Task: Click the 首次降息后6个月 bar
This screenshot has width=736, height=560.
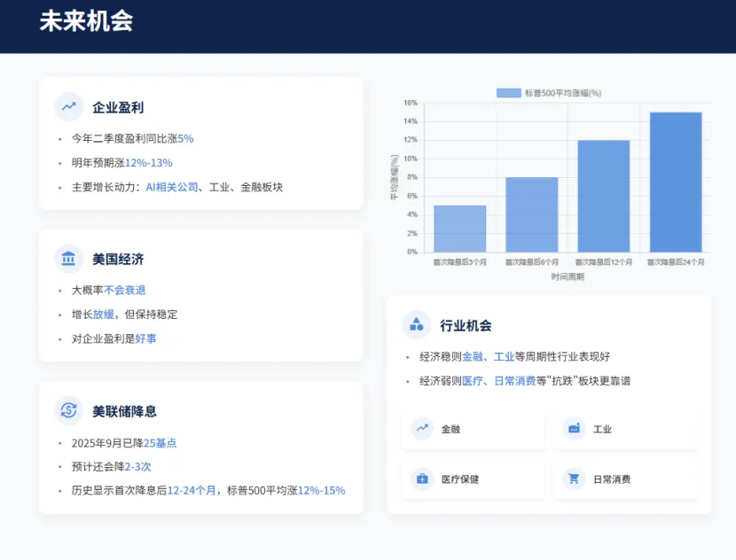Action: pyautogui.click(x=531, y=215)
